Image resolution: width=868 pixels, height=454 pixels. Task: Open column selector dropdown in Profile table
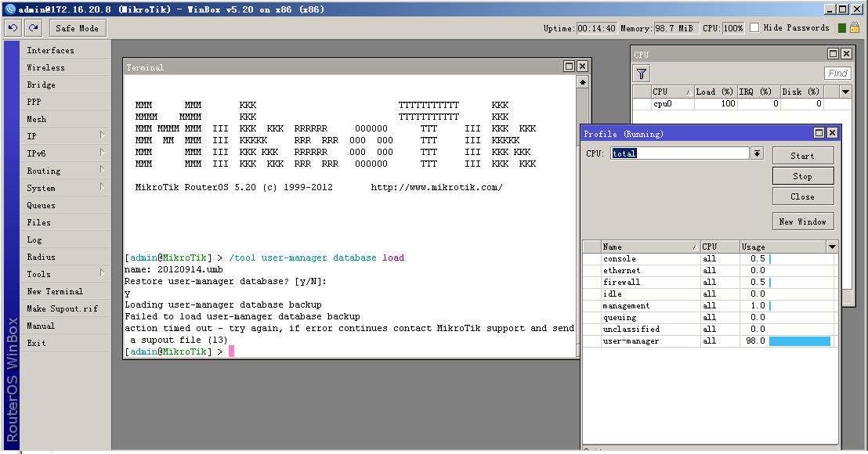832,247
